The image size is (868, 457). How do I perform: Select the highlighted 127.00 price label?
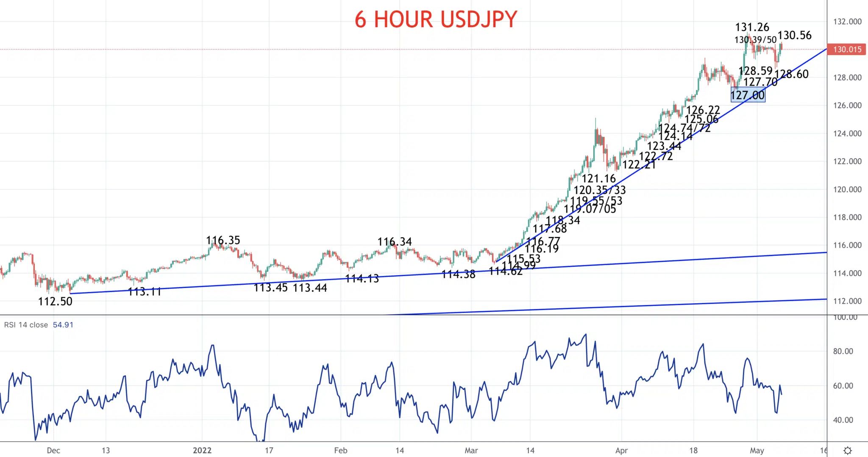(x=748, y=95)
